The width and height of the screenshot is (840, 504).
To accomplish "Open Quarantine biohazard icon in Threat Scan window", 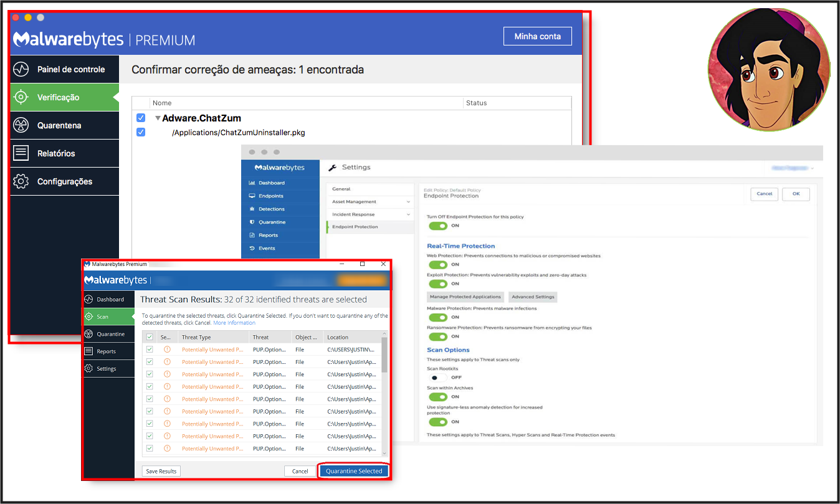I will pos(89,334).
